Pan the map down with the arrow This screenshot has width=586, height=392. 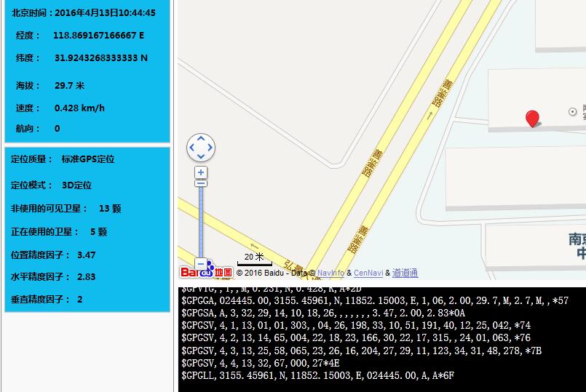point(201,156)
